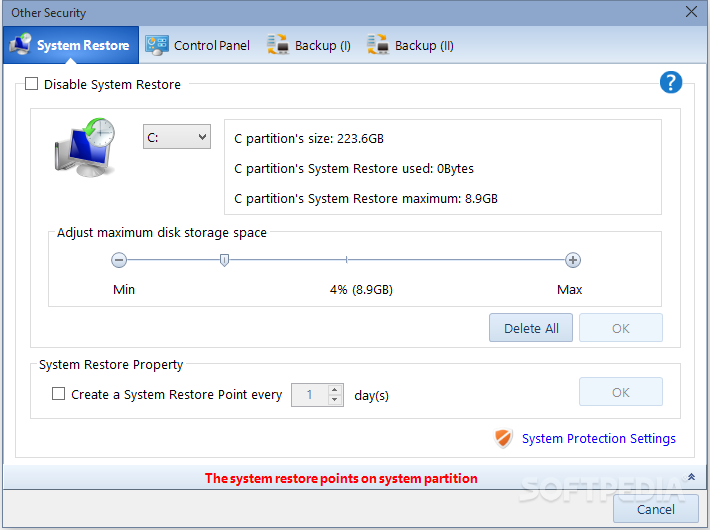Viewport: 710px width, 530px height.
Task: Click the blue help question mark icon
Action: point(671,82)
